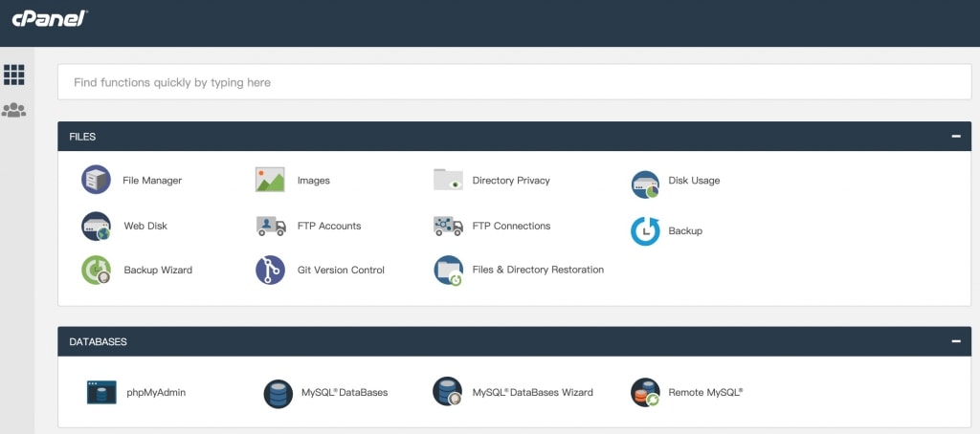Launch Git Version Control icon
Image resolution: width=980 pixels, height=434 pixels.
(270, 271)
